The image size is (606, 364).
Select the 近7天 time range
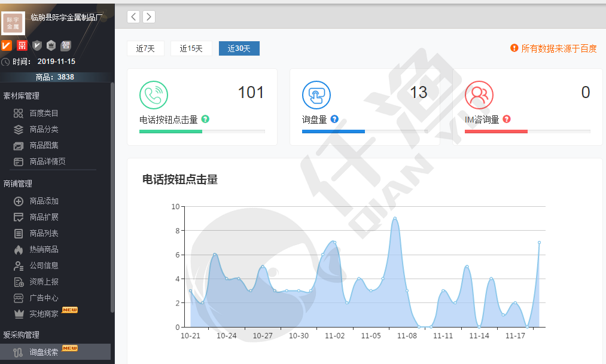click(145, 48)
